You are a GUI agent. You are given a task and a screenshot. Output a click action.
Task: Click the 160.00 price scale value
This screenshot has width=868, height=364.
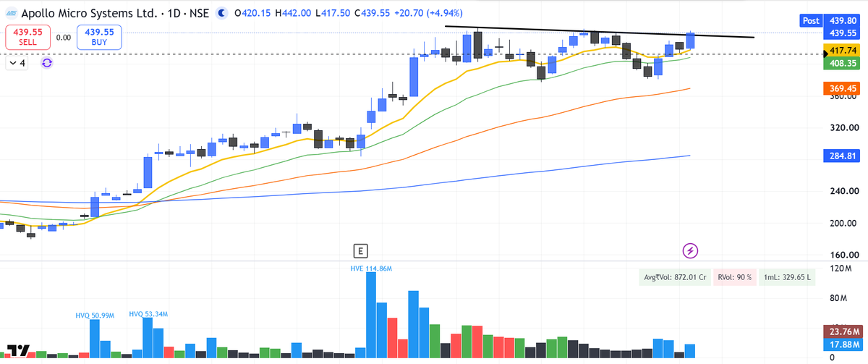pos(843,255)
